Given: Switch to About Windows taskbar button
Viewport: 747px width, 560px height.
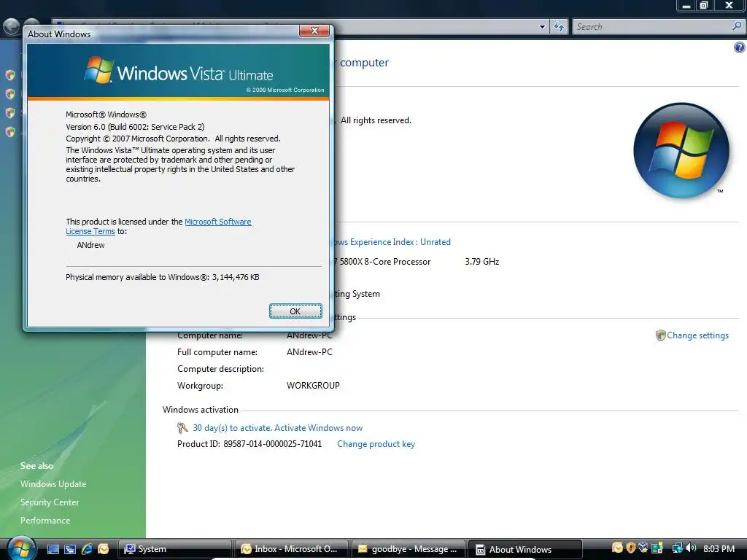Looking at the screenshot, I should coord(526,549).
